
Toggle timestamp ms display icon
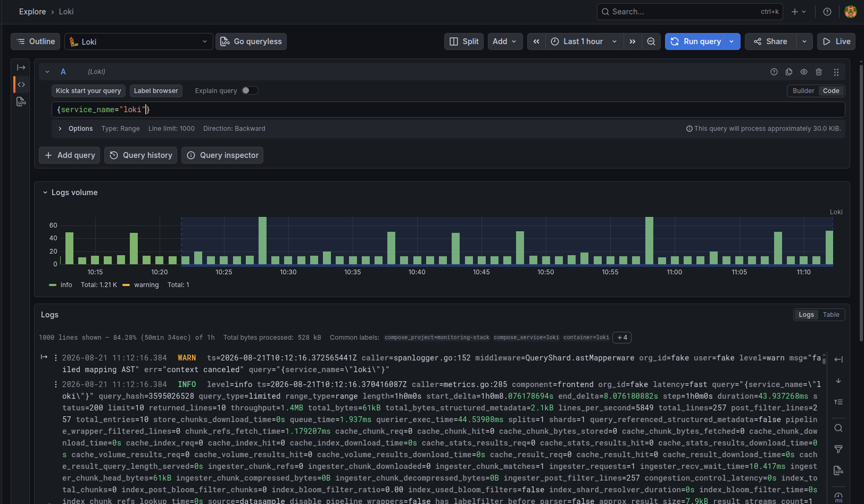point(838,497)
